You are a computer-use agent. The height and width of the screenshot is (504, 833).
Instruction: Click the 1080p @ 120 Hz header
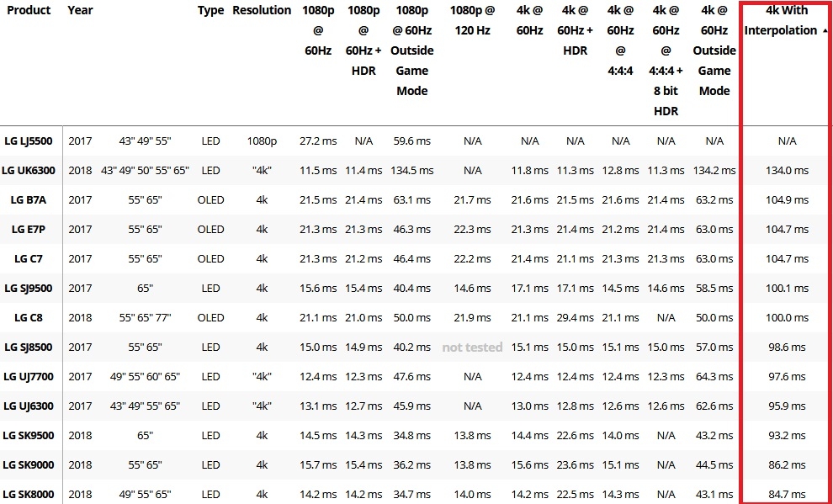(x=472, y=20)
